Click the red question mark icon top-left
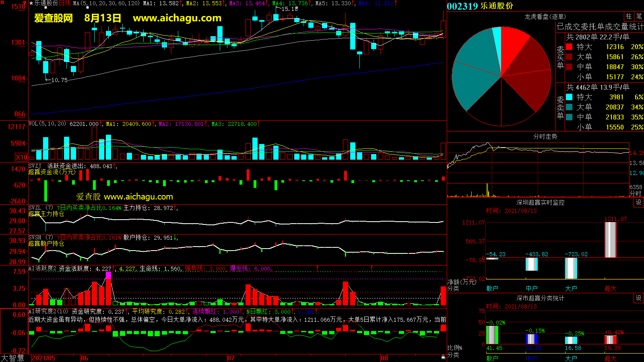 click(x=25, y=3)
